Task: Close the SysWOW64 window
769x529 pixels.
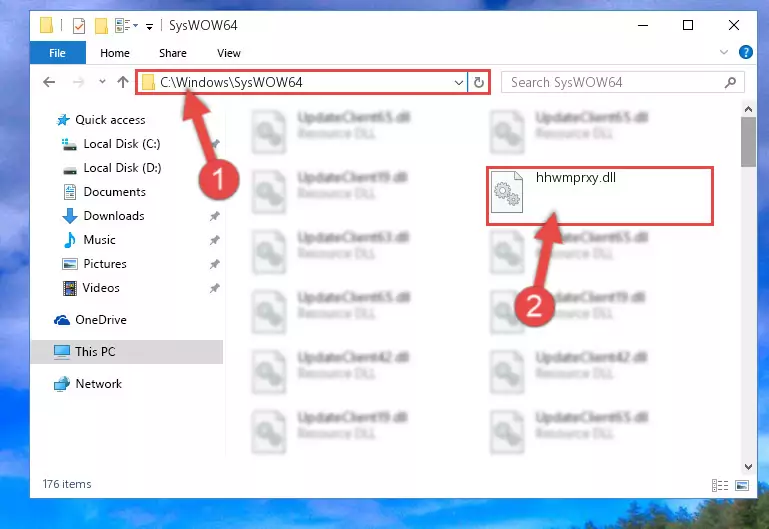Action: (x=733, y=25)
